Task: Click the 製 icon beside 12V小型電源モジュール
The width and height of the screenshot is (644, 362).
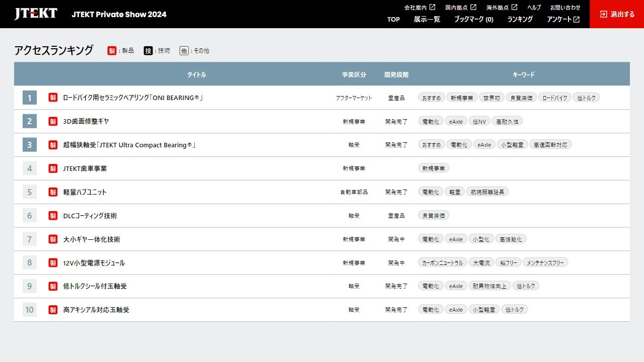Action: (x=53, y=262)
